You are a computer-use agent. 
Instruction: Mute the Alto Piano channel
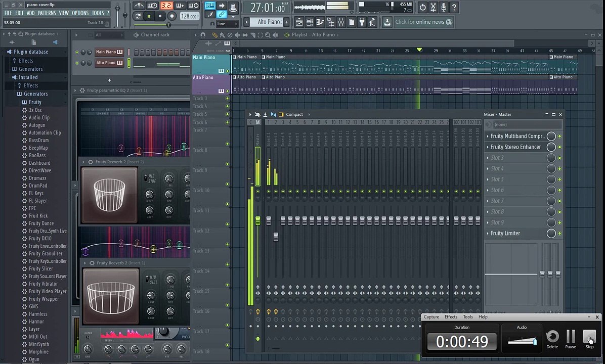pos(77,63)
